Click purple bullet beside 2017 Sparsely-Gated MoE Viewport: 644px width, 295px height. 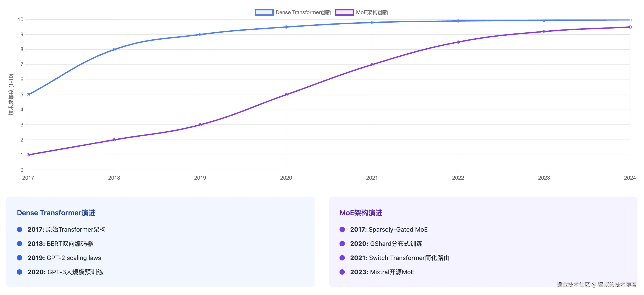pyautogui.click(x=342, y=229)
